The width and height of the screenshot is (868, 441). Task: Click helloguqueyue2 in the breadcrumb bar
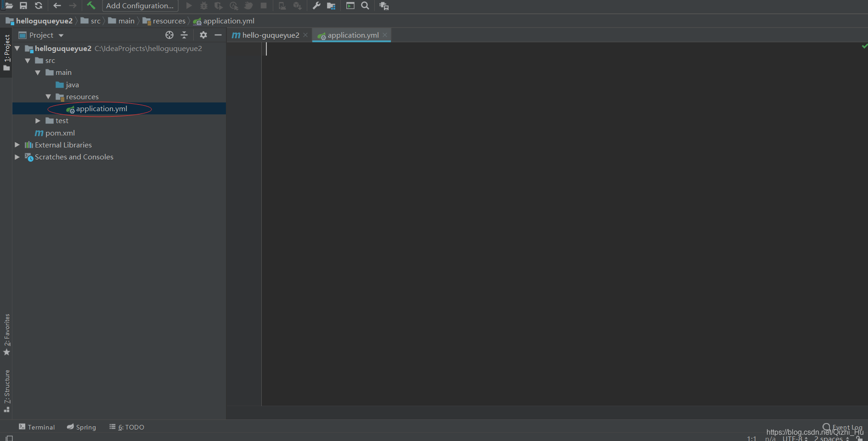coord(44,21)
